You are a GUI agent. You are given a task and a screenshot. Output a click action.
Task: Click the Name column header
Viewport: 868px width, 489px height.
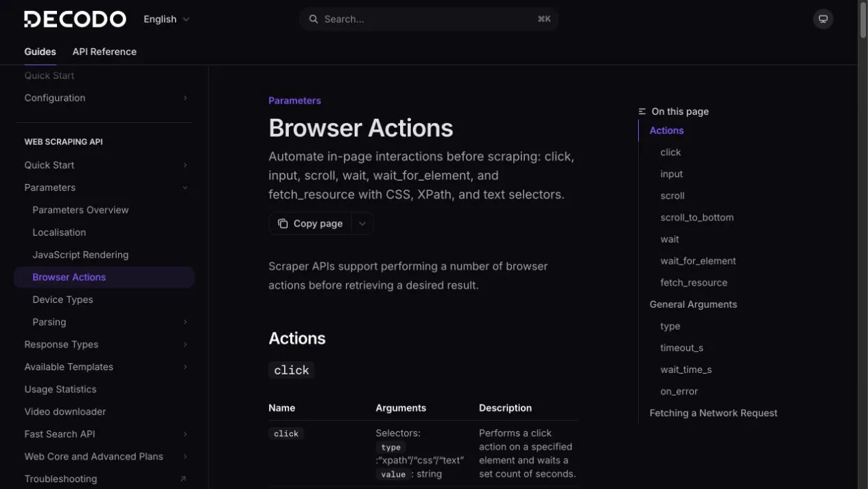click(281, 408)
